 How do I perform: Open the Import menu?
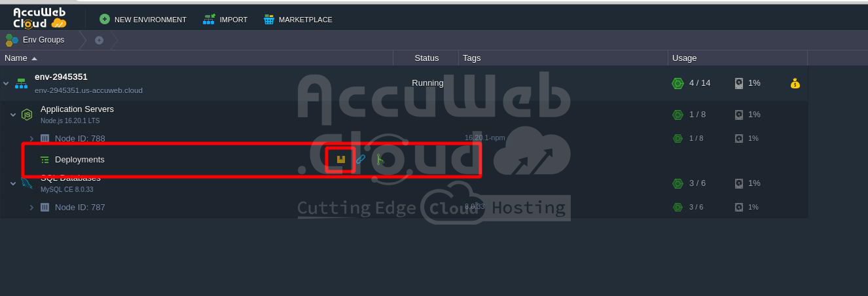pyautogui.click(x=225, y=20)
